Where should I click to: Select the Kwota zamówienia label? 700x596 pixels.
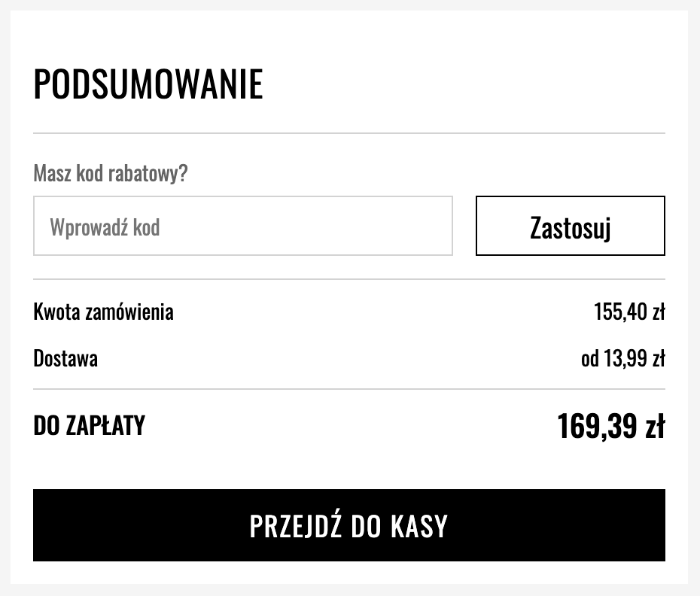[x=103, y=312]
